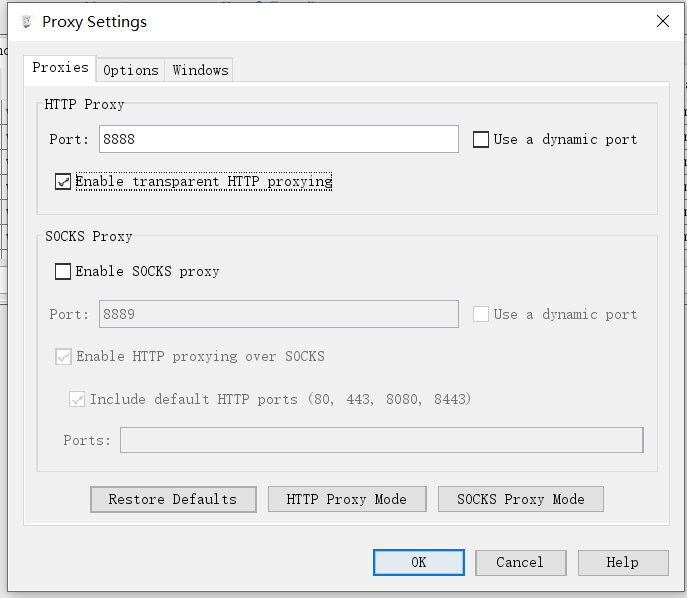Click HTTP Proxy Mode button

pyautogui.click(x=347, y=499)
